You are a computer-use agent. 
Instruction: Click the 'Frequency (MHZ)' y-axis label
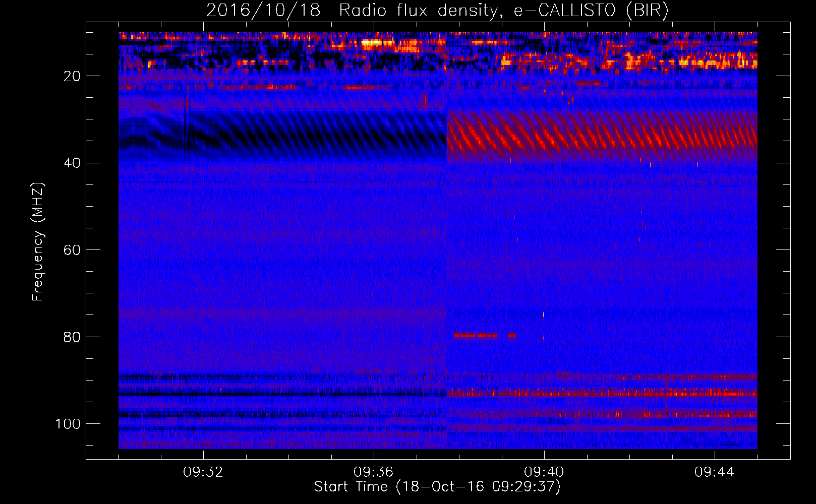(38, 242)
